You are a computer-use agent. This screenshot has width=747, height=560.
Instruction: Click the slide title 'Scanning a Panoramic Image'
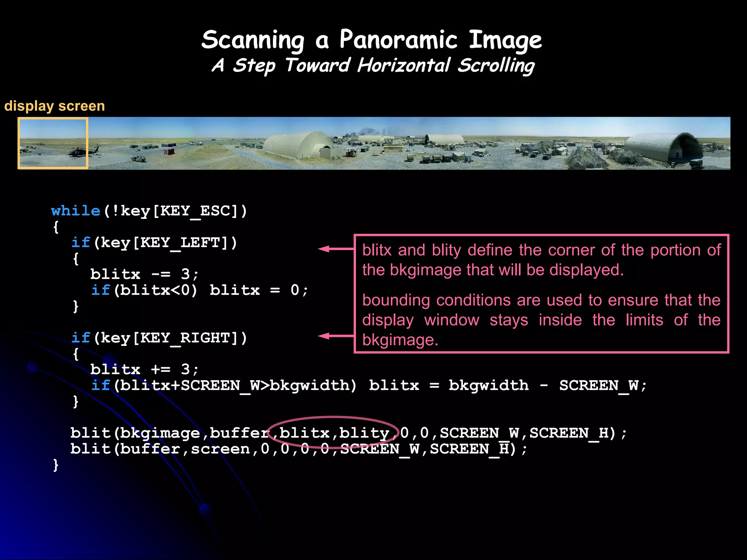(x=371, y=40)
